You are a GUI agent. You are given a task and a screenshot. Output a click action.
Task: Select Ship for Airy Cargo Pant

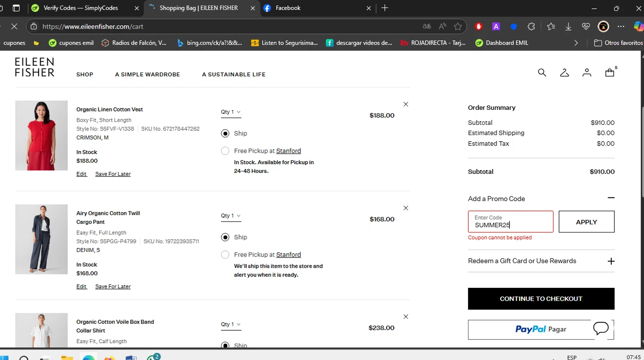(225, 237)
